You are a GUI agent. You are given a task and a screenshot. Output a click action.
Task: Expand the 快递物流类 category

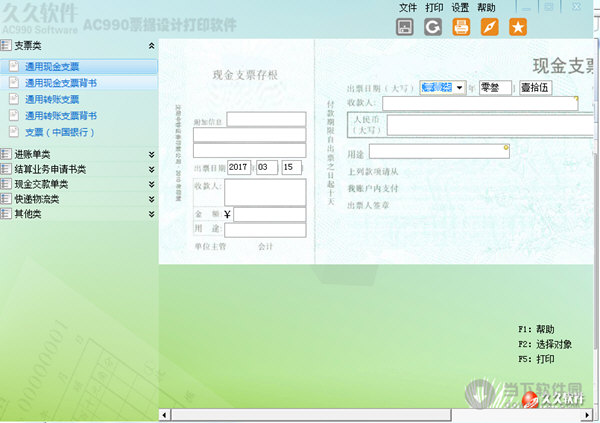pyautogui.click(x=151, y=199)
